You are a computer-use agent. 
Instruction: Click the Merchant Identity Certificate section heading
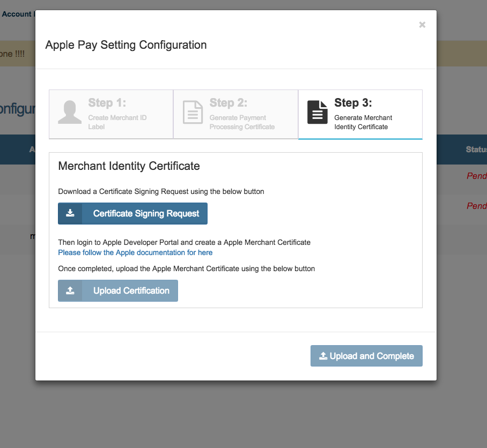[x=129, y=166]
